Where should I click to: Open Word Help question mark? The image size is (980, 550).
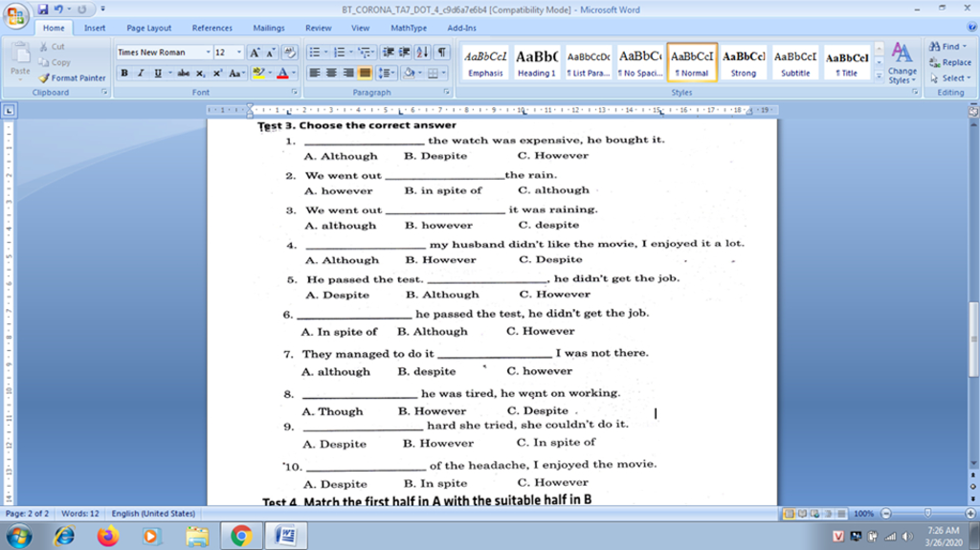(971, 27)
